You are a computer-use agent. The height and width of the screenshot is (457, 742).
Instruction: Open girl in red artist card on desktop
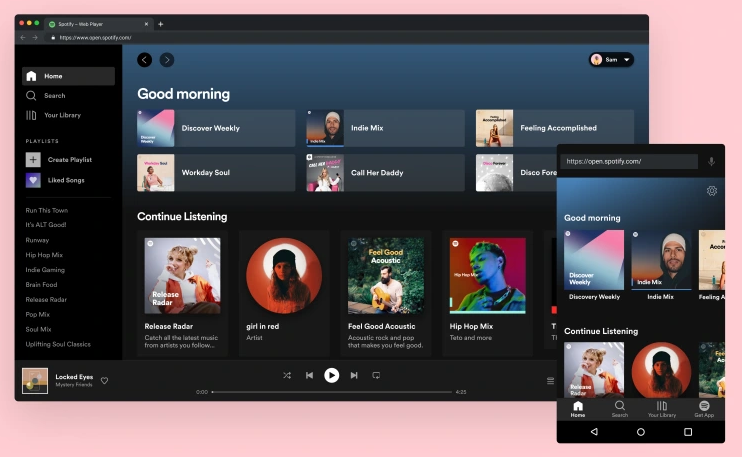coord(284,293)
